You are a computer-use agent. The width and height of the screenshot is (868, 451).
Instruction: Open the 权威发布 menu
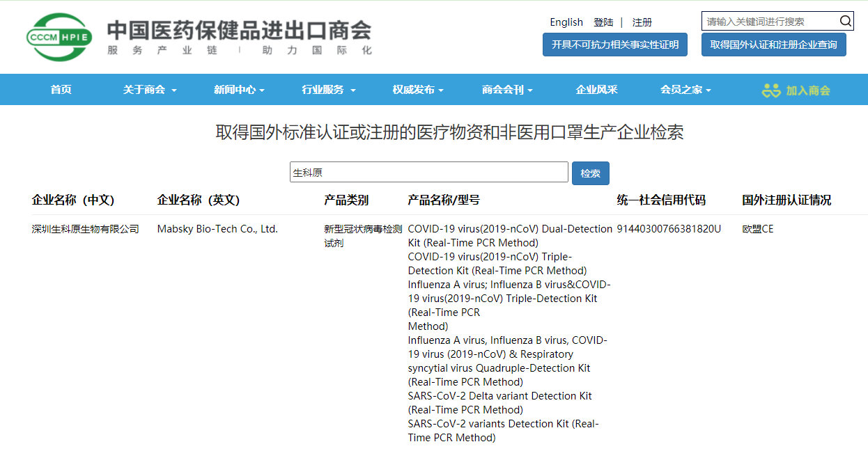417,90
